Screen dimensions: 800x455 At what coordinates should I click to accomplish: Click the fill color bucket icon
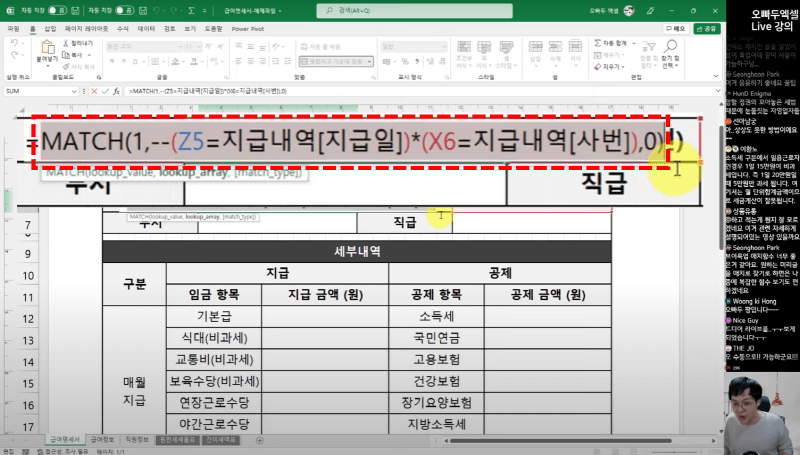[x=176, y=62]
